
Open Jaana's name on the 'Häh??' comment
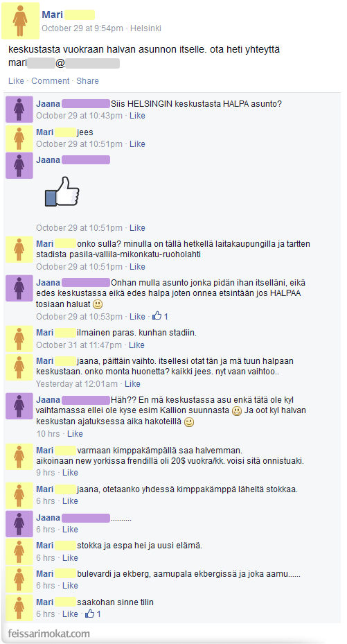(x=48, y=399)
